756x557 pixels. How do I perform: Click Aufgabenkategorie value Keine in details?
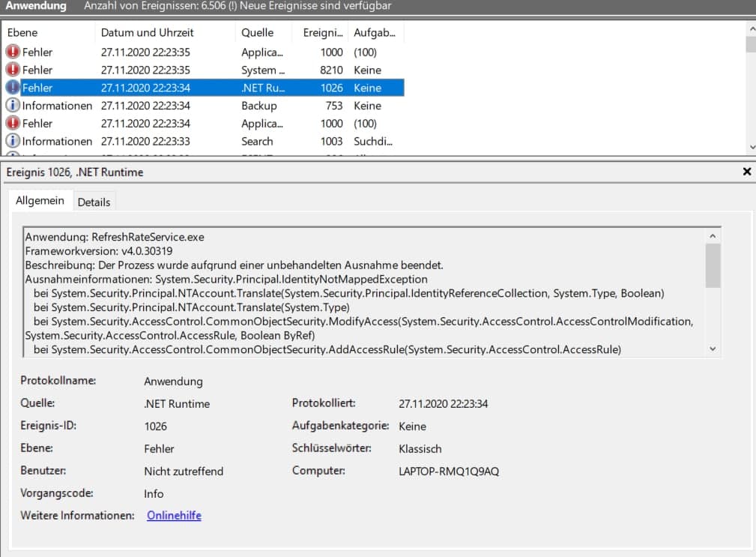(412, 427)
